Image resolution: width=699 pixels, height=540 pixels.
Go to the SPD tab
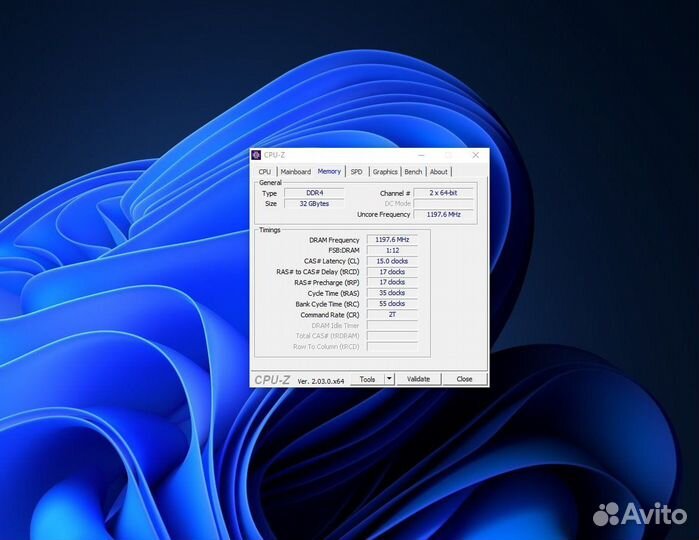pos(356,172)
